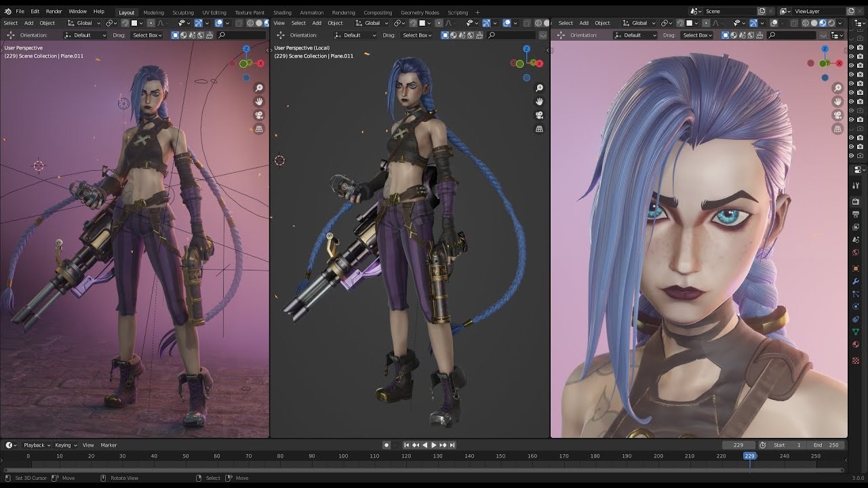The height and width of the screenshot is (488, 868).
Task: Click the Marker menu in timeline header
Action: [108, 445]
